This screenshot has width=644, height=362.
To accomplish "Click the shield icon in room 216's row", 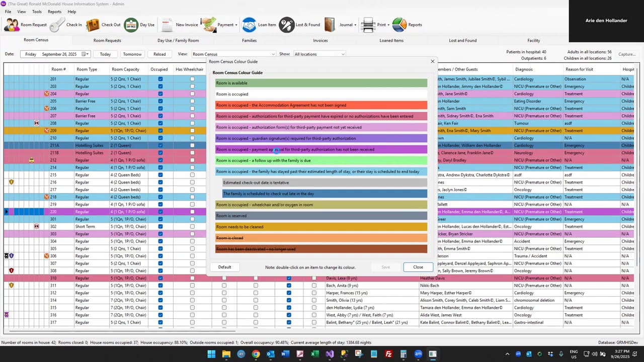I will (12, 182).
